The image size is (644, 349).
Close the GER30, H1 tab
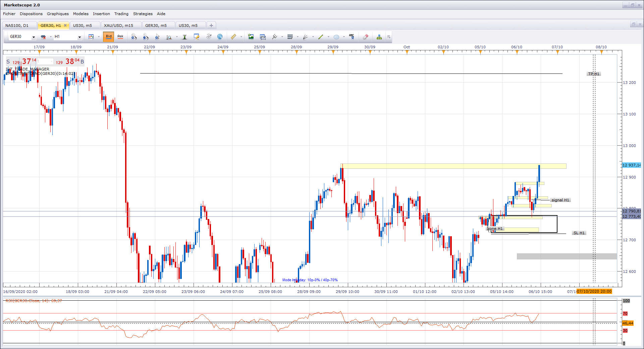coord(65,26)
